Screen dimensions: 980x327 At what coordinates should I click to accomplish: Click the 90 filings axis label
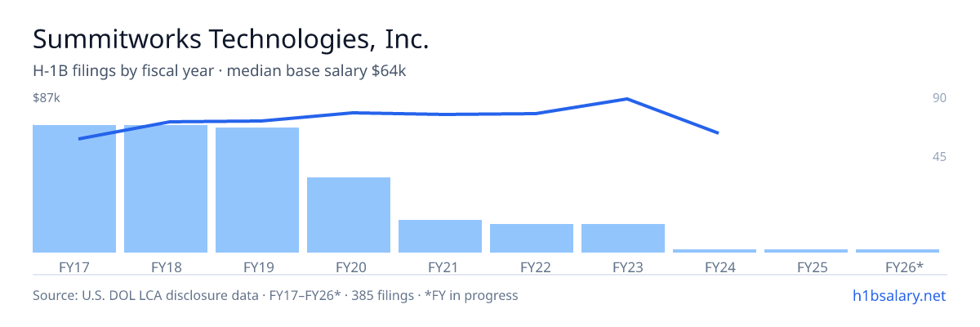pos(939,98)
